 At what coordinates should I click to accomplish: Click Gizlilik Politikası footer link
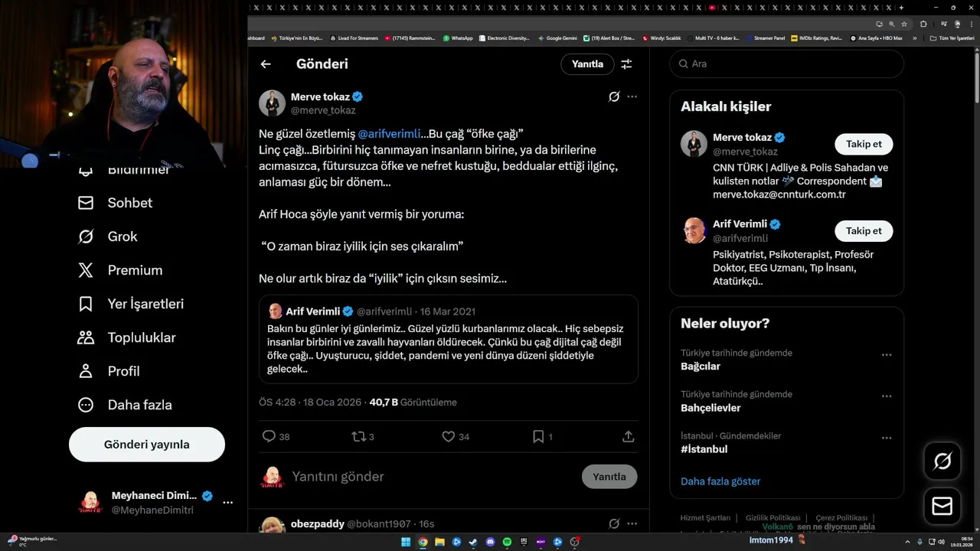click(x=773, y=518)
